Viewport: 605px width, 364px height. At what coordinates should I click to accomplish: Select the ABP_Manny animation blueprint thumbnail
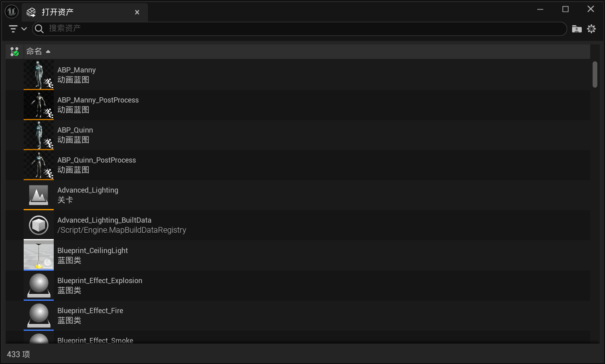(x=38, y=75)
